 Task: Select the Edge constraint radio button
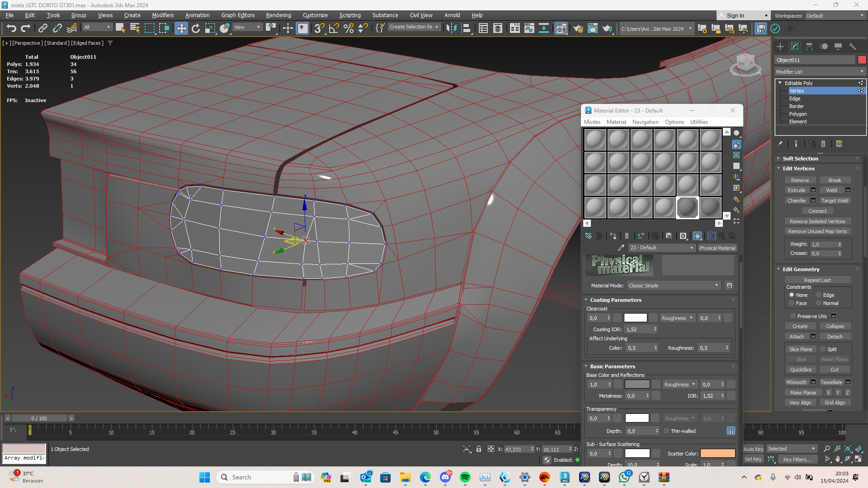point(819,295)
